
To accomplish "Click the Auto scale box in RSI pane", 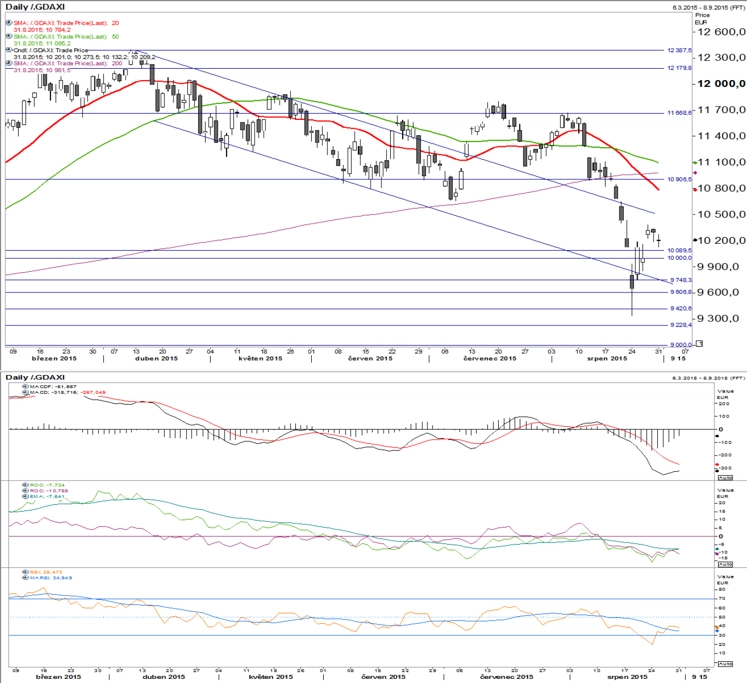I will click(725, 663).
